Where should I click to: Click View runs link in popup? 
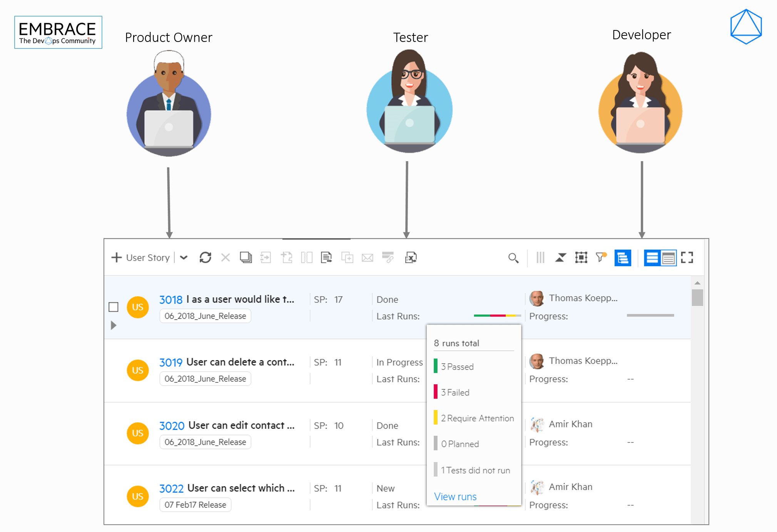455,496
